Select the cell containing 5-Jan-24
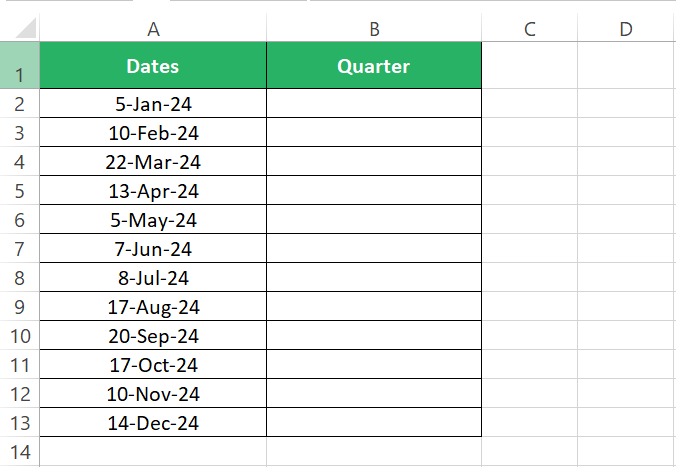 (153, 103)
